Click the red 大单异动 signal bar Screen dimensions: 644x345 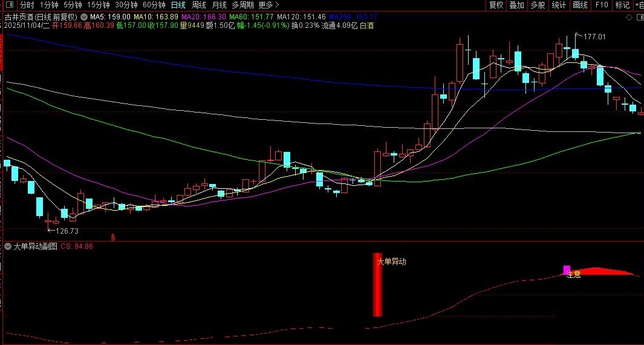pyautogui.click(x=377, y=284)
